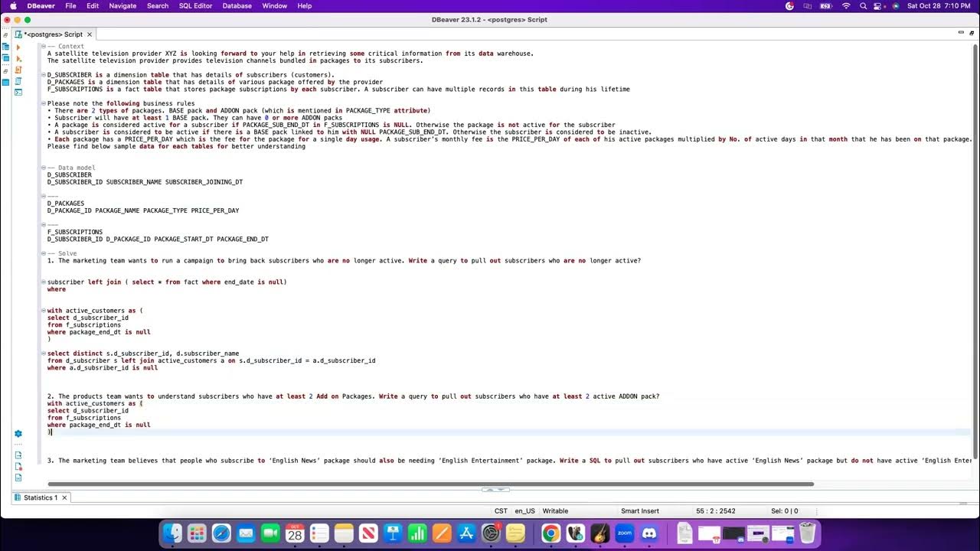
Task: Collapse the Solve comment fold marker
Action: (x=44, y=253)
